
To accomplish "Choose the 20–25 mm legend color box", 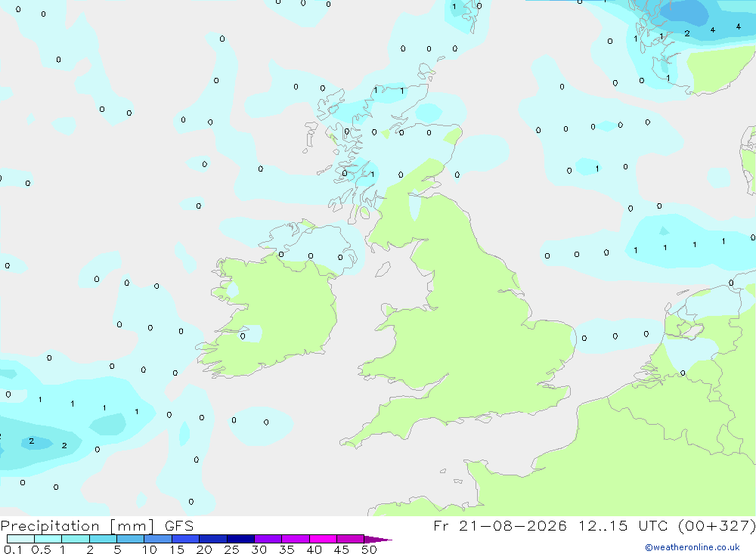I will [x=213, y=539].
